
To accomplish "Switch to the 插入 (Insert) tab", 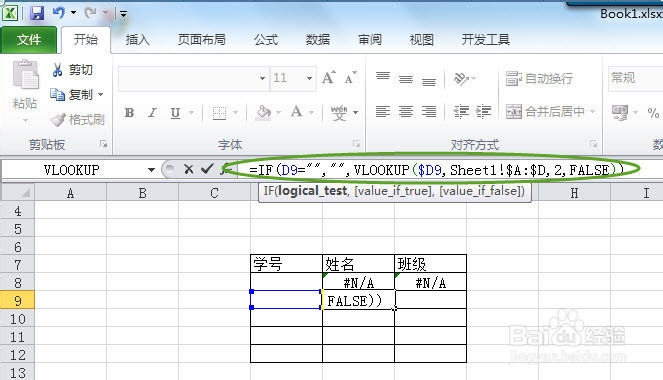I will (x=137, y=40).
